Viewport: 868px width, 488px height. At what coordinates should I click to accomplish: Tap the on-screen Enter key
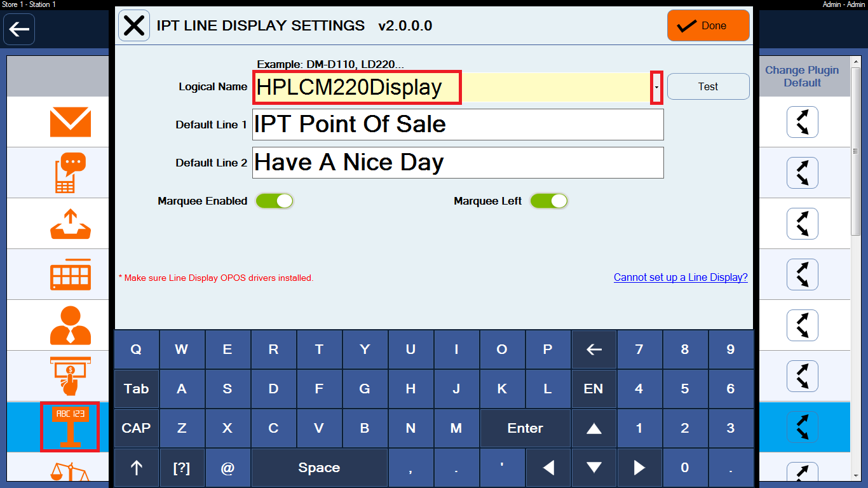(x=526, y=428)
